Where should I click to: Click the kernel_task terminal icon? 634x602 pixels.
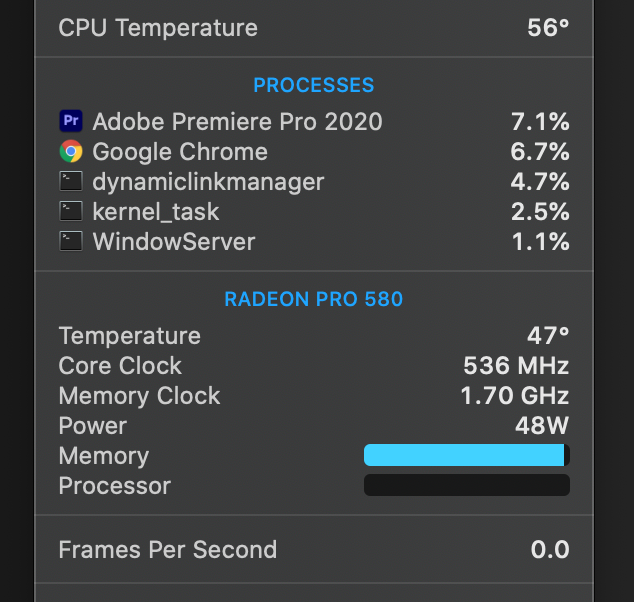[71, 211]
